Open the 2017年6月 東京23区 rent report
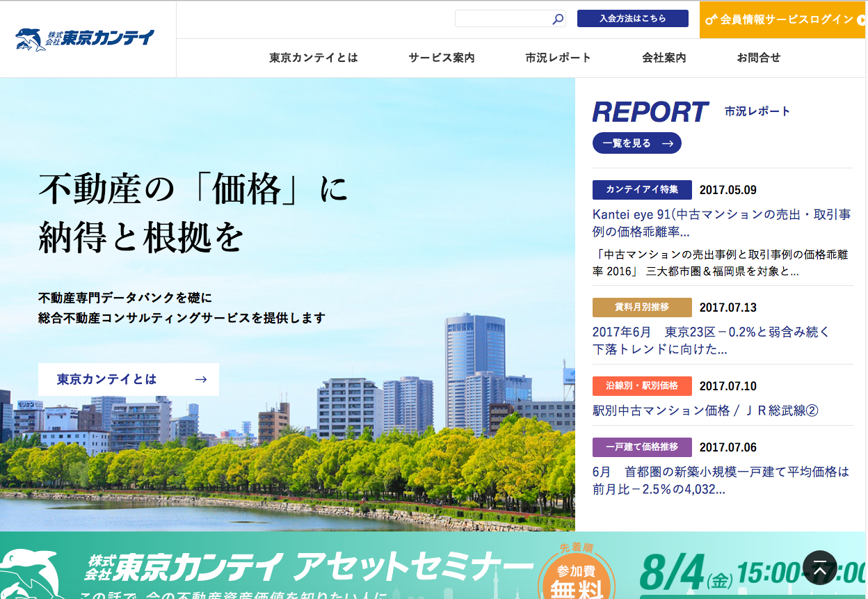 click(x=710, y=340)
